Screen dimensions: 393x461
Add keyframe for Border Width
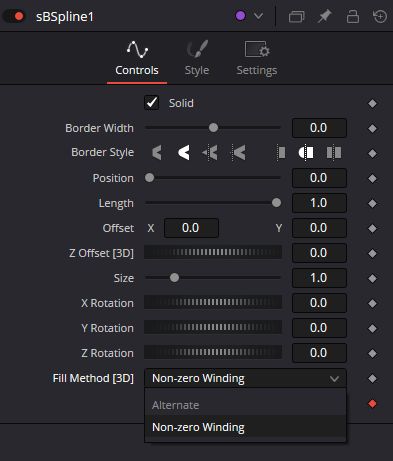point(372,128)
